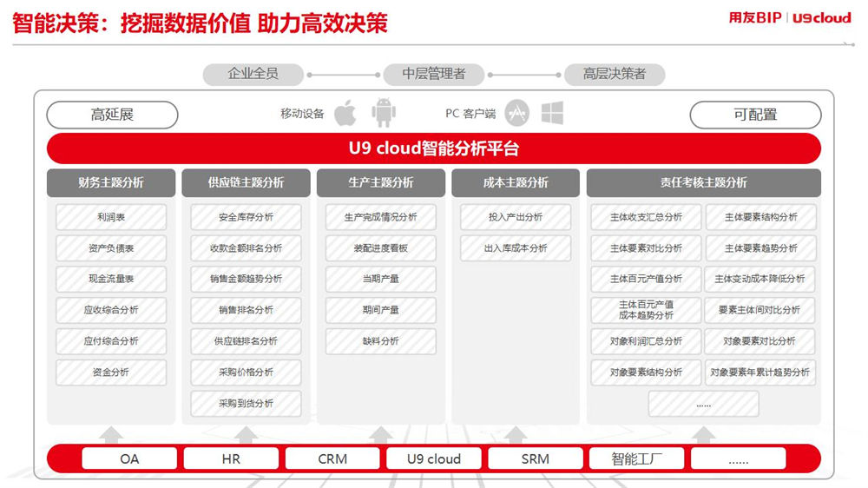The height and width of the screenshot is (488, 868).
Task: Select the SRM box in bottom bar
Action: (536, 458)
